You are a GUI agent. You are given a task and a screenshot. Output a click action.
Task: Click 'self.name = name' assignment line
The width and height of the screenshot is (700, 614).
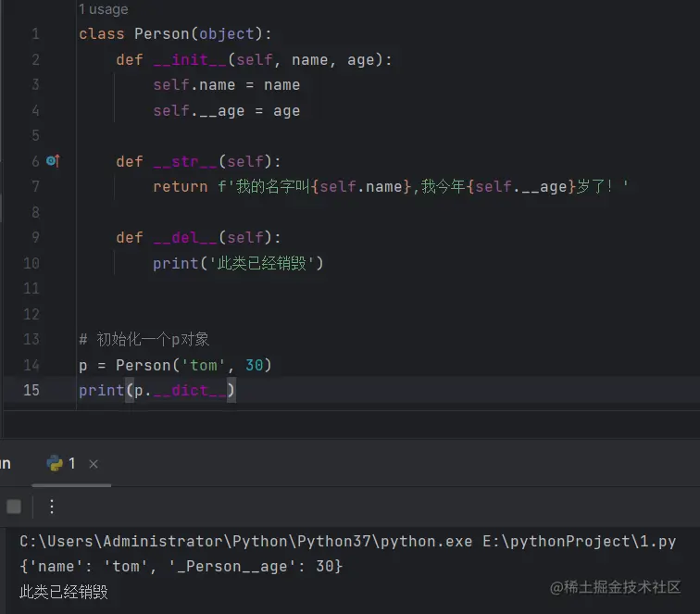[x=227, y=85]
